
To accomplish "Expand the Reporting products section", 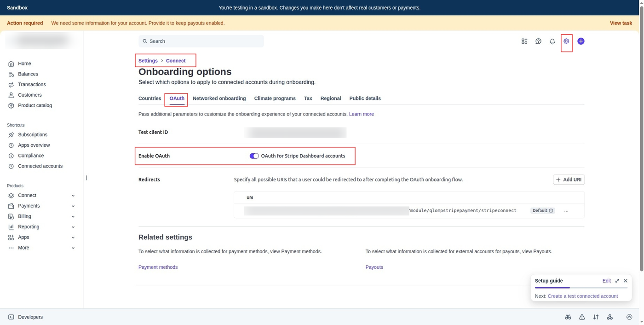I will point(73,227).
